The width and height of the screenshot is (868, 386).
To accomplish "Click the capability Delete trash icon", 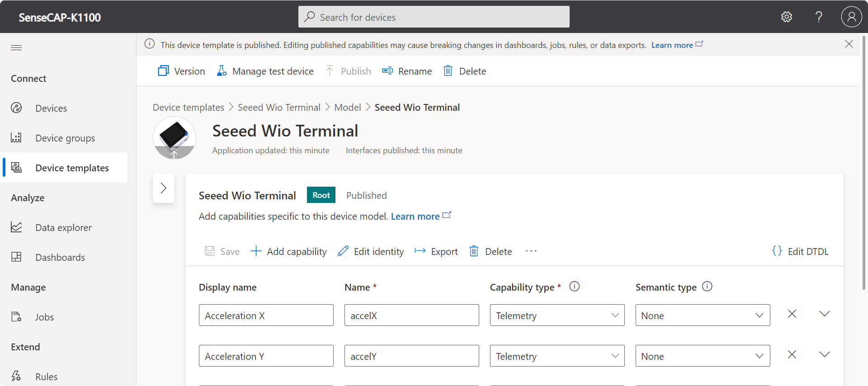I will [474, 251].
